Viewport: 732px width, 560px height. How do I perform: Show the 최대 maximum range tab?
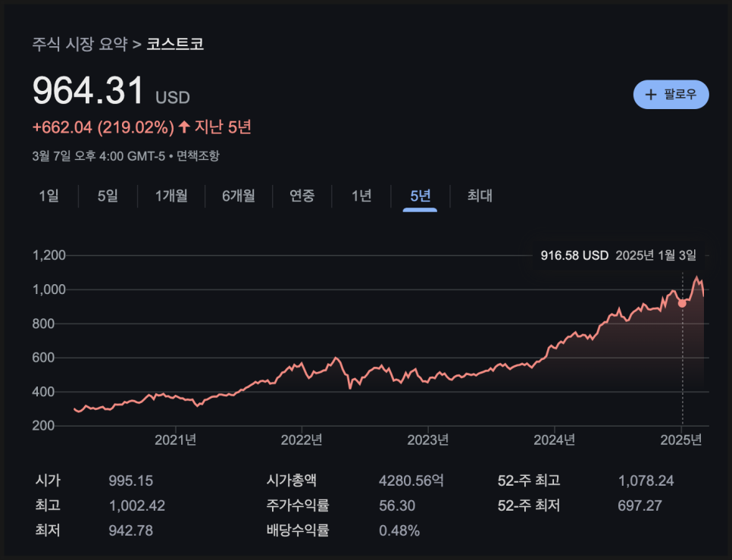(x=480, y=196)
